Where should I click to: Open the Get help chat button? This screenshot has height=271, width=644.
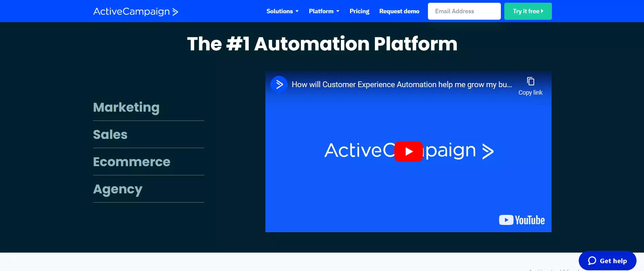[x=607, y=261]
